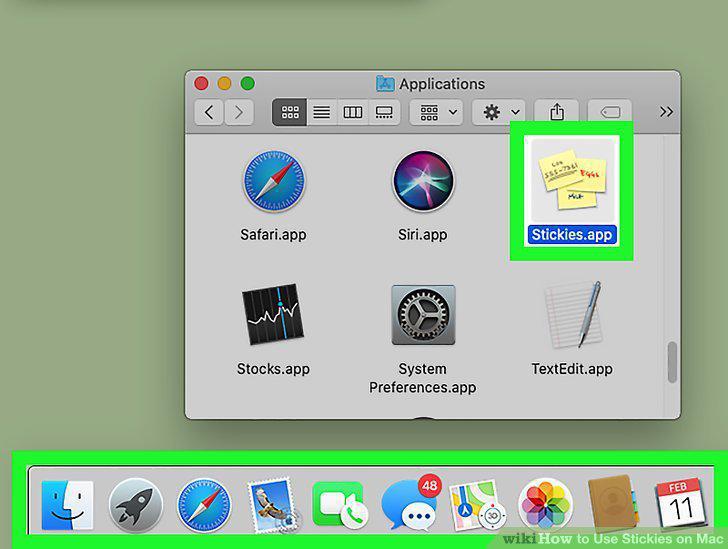
Task: Click the TextEdit.app file name label
Action: (572, 369)
